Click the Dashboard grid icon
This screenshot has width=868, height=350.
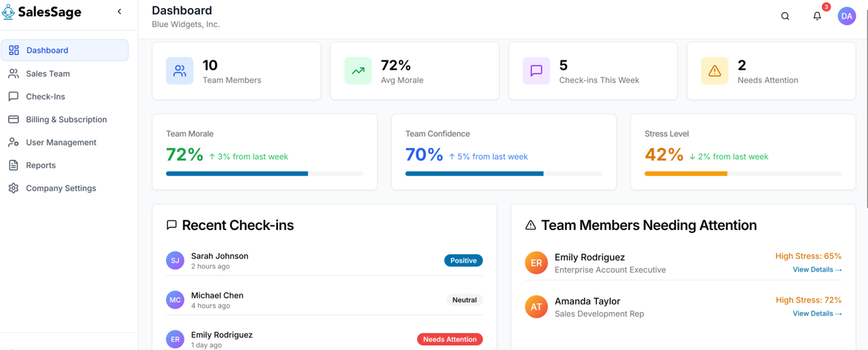14,50
